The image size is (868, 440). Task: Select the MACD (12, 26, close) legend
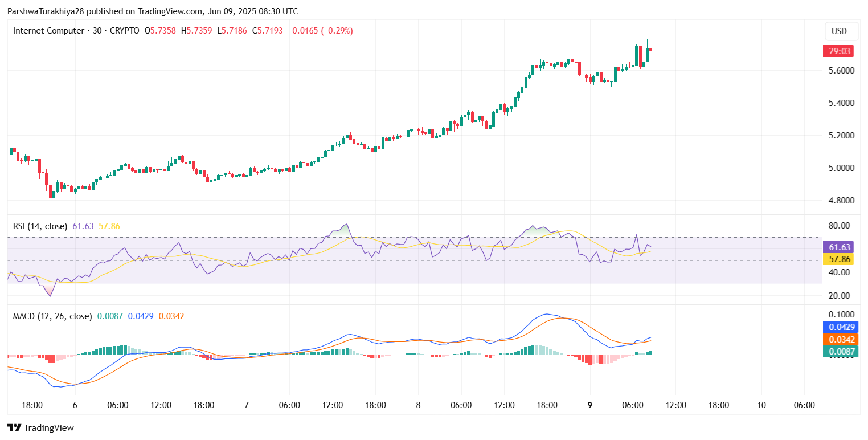click(52, 316)
